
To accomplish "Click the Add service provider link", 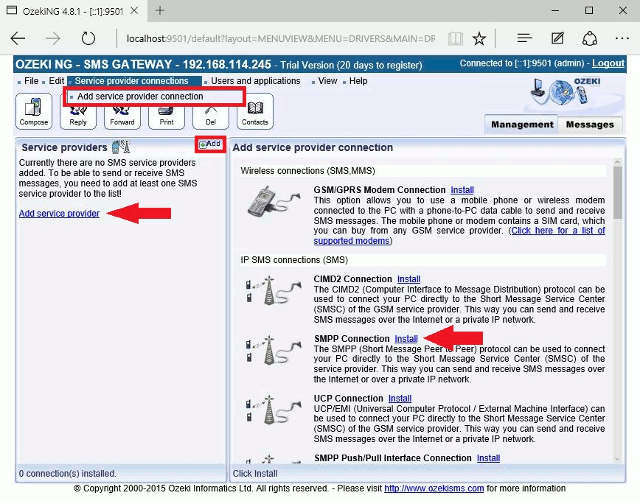I will click(x=59, y=214).
